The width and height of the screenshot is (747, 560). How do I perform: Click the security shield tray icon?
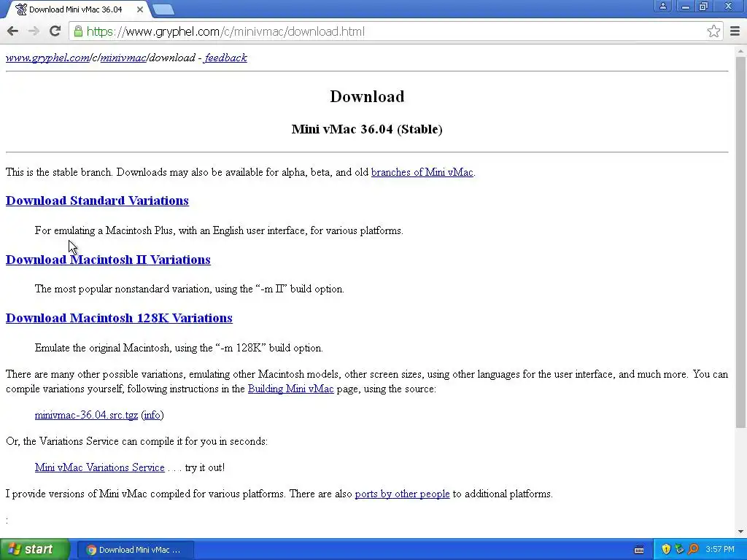[665, 550]
